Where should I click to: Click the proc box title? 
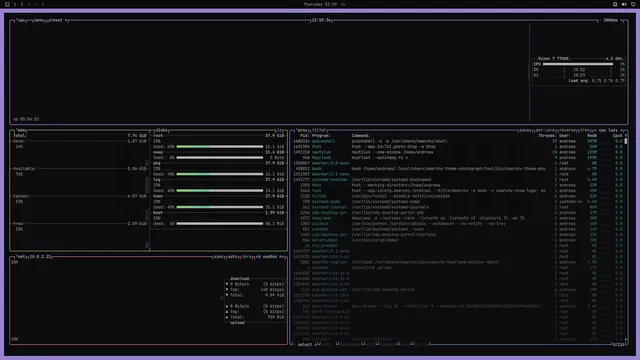tap(302, 130)
